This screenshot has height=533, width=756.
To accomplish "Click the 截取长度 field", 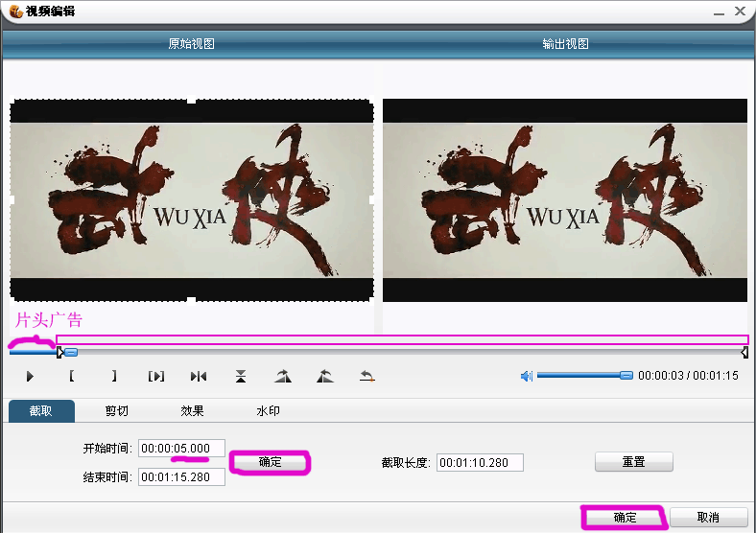I will point(481,463).
